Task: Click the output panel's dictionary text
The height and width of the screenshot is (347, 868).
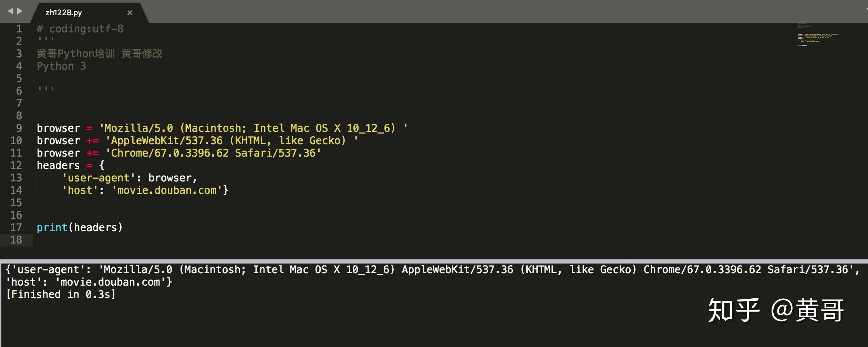Action: (x=433, y=276)
